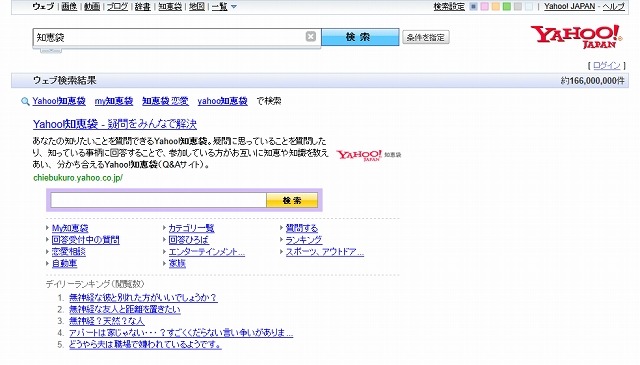Screen dimensions: 640x365
Task: Open the ランキング sitelink
Action: (x=304, y=240)
